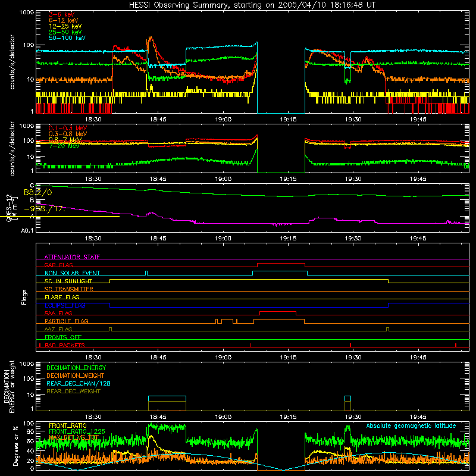Click the FLARE_FLAG label
This screenshot has width=476, height=476.
pos(62,297)
